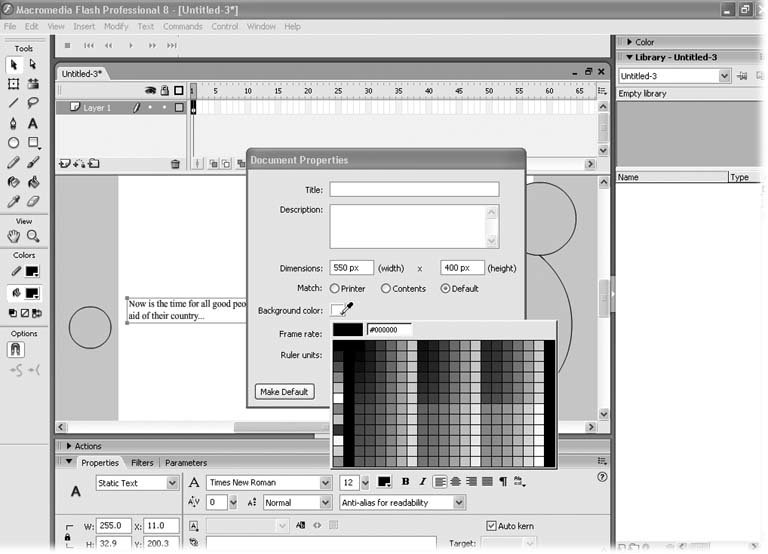Switch to the Filters tab
Viewport: 768px width, 554px height.
pos(142,463)
